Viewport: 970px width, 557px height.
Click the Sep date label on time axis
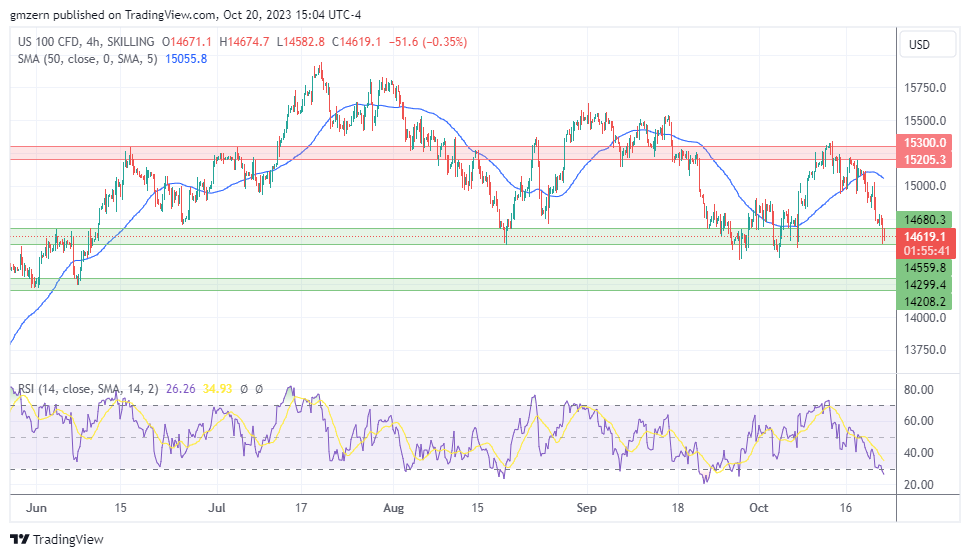(x=586, y=507)
